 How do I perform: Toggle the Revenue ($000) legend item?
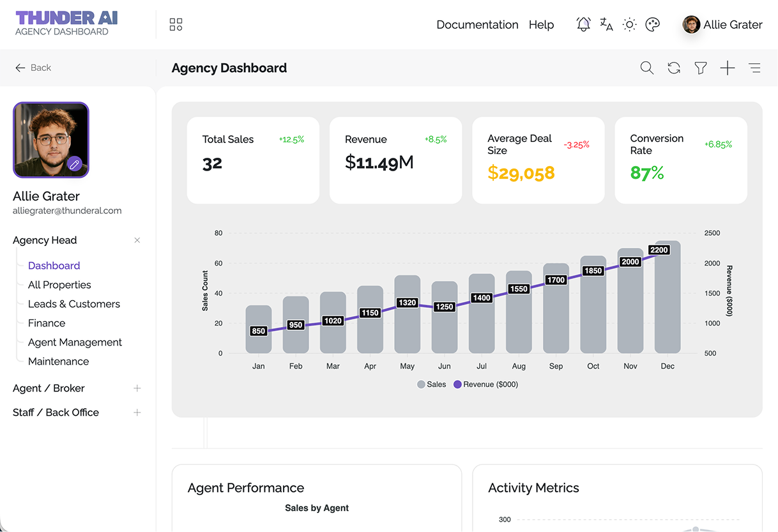(x=485, y=384)
